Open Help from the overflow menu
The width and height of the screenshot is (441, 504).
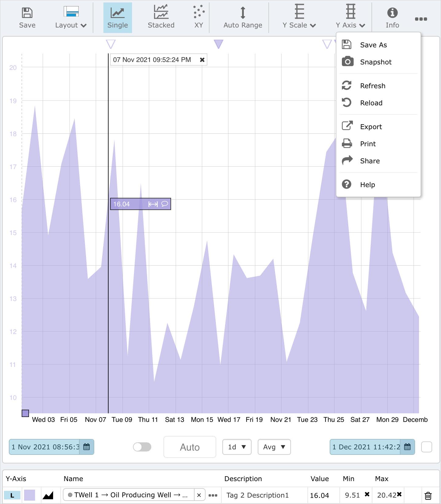(378, 185)
